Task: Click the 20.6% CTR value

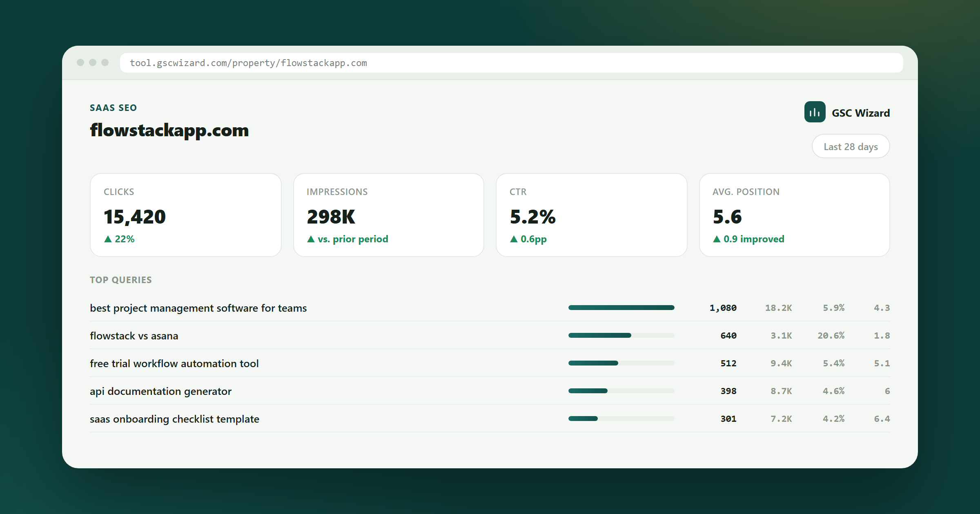Action: coord(831,336)
